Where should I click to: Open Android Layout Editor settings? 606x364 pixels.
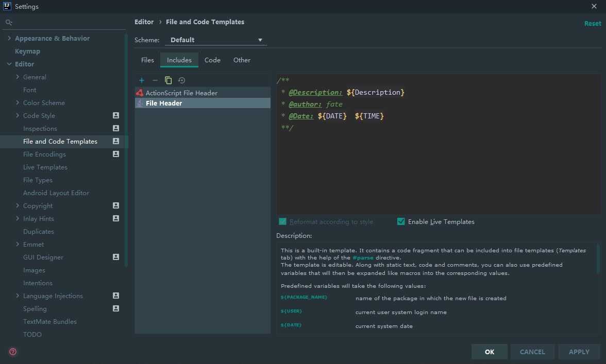pos(56,193)
